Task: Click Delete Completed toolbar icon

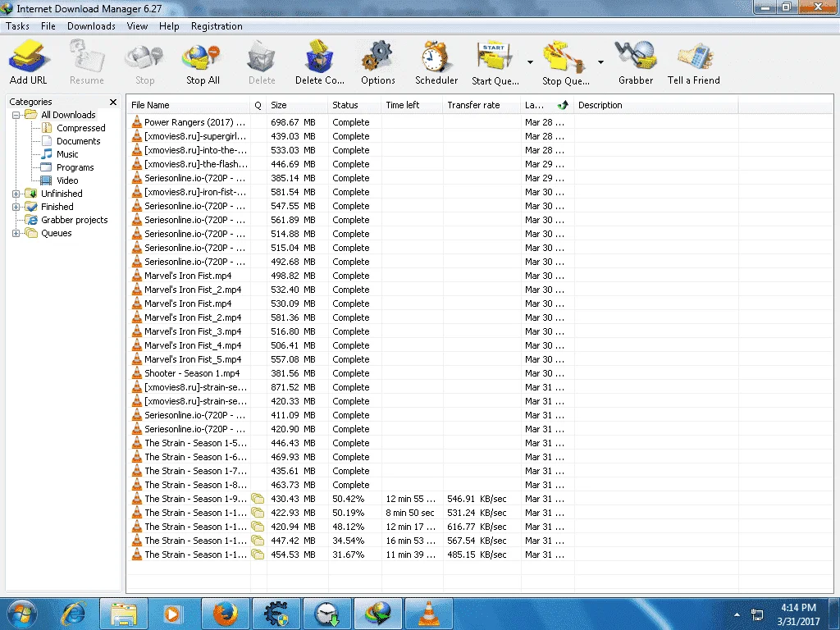Action: pyautogui.click(x=320, y=62)
